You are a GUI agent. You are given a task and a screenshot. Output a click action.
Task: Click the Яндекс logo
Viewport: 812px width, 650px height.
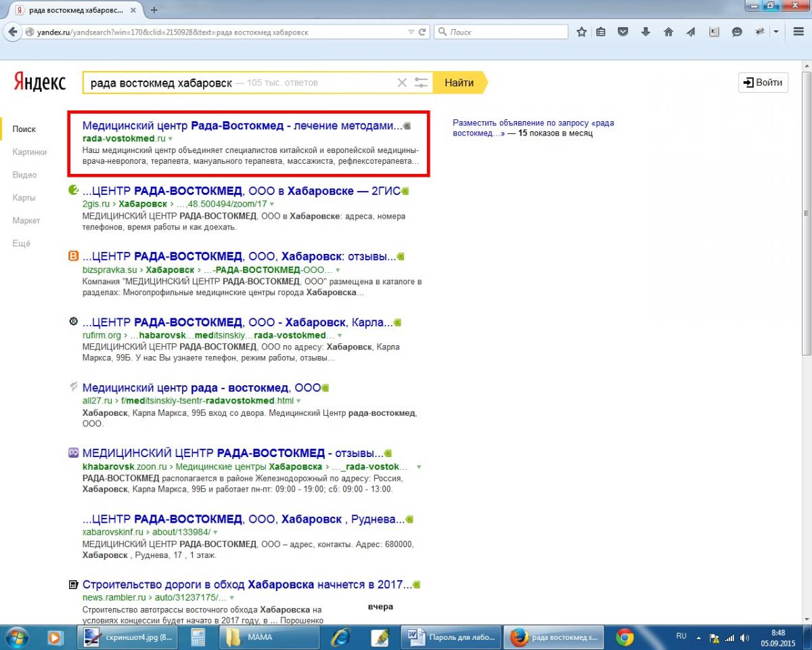[40, 83]
